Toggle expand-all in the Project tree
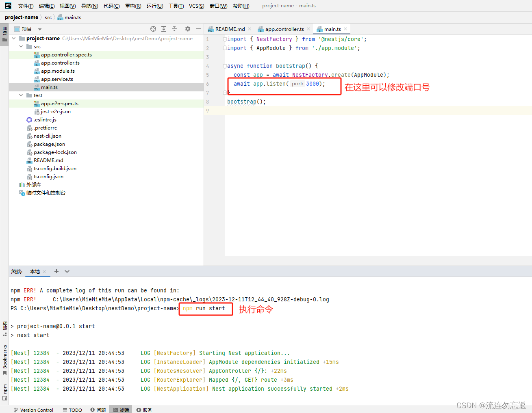Screen dimensions: 532x413 click(163, 29)
